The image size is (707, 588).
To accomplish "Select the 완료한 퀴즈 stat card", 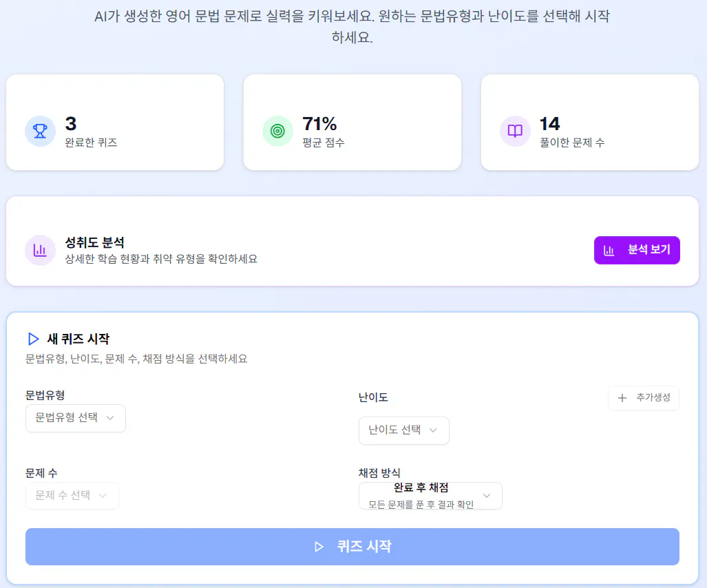I will click(x=115, y=123).
